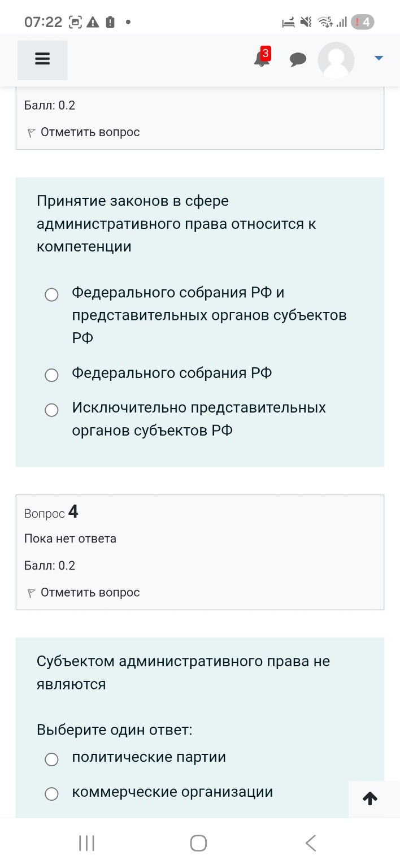Open notifications via the bell icon
This screenshot has height=868, width=400.
[260, 60]
